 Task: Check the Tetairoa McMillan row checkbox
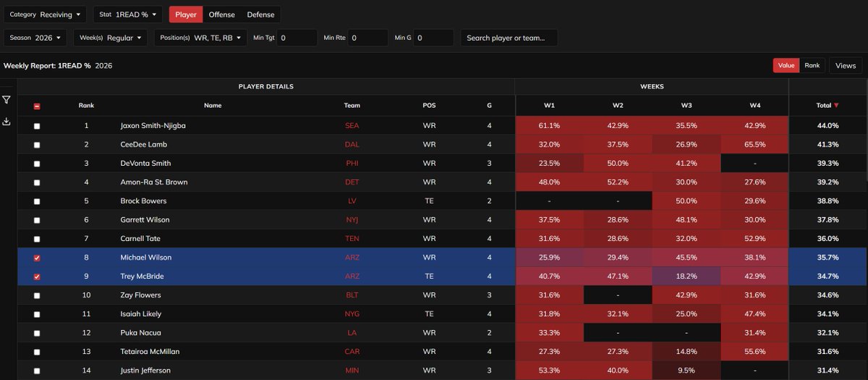click(x=37, y=352)
